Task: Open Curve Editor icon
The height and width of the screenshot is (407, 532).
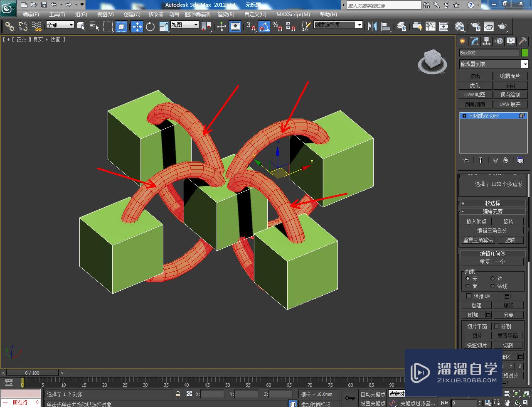Action: pos(431,27)
